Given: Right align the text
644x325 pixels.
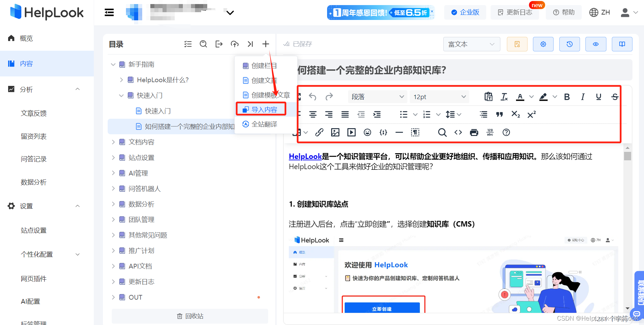Looking at the screenshot, I should 329,114.
